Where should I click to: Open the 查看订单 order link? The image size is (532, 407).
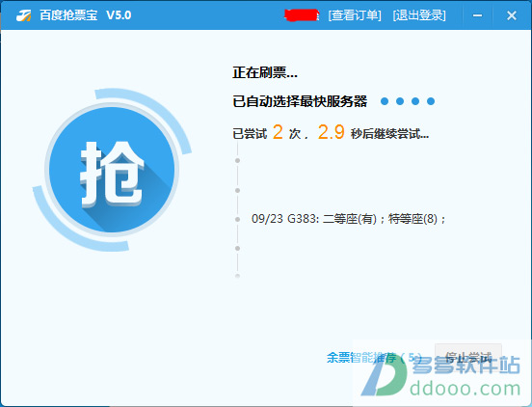coord(355,15)
